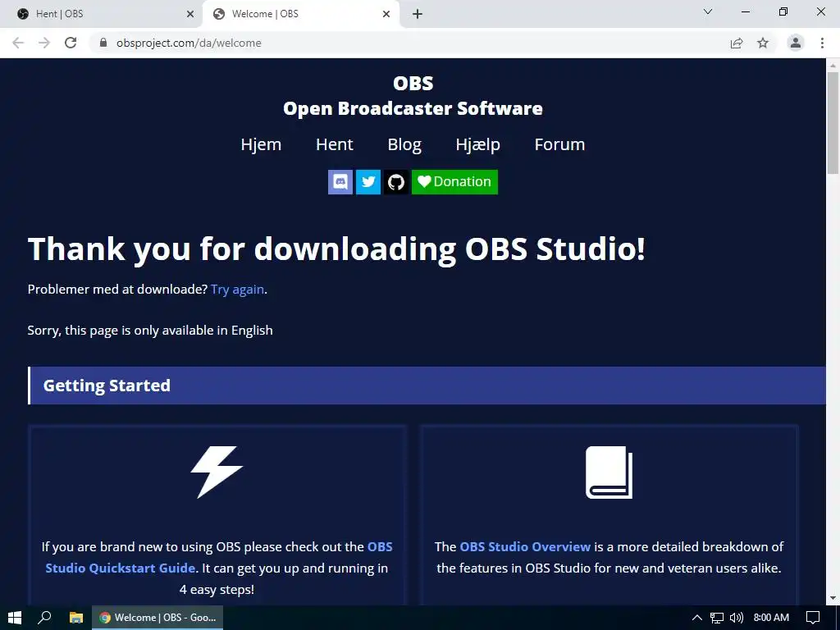Click the OBS site title heading
Image resolution: width=840 pixels, height=630 pixels.
413,83
